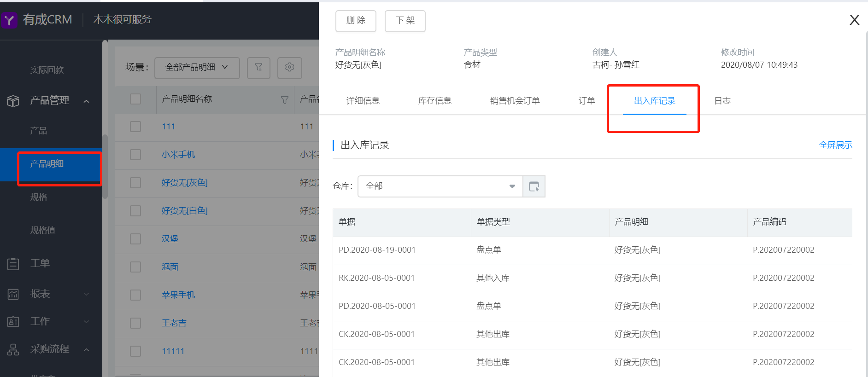Open the 小米手机 product link
The width and height of the screenshot is (868, 377).
pyautogui.click(x=178, y=155)
